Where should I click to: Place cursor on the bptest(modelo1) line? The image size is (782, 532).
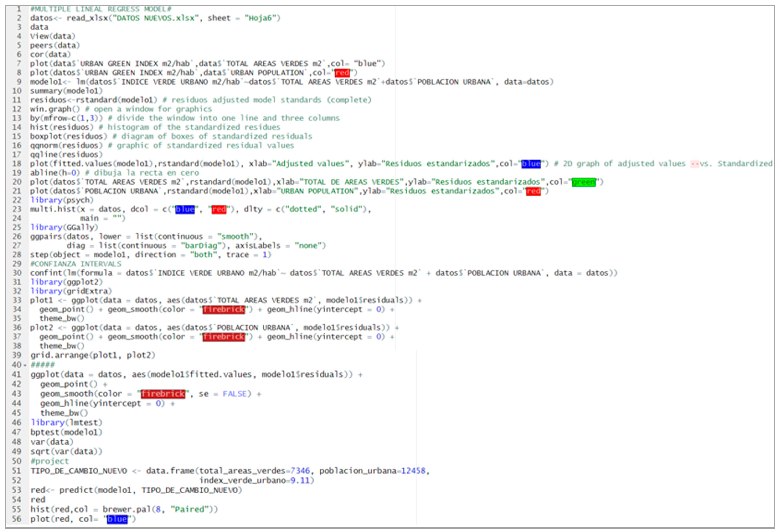[66, 432]
